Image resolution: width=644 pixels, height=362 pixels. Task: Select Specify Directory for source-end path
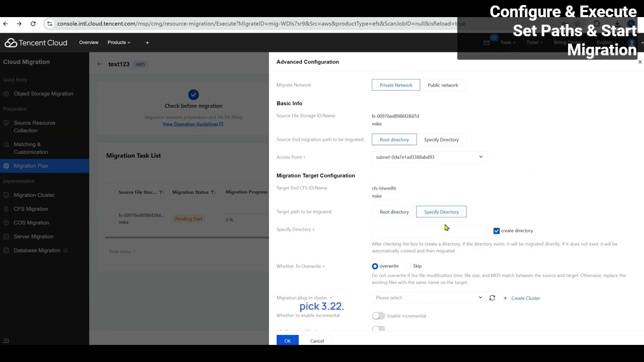coord(441,139)
